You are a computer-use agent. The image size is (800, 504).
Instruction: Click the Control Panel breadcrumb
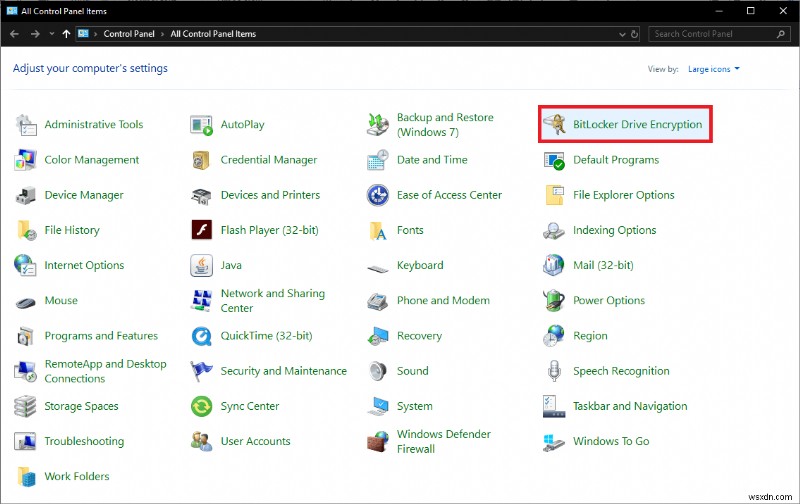pos(129,34)
